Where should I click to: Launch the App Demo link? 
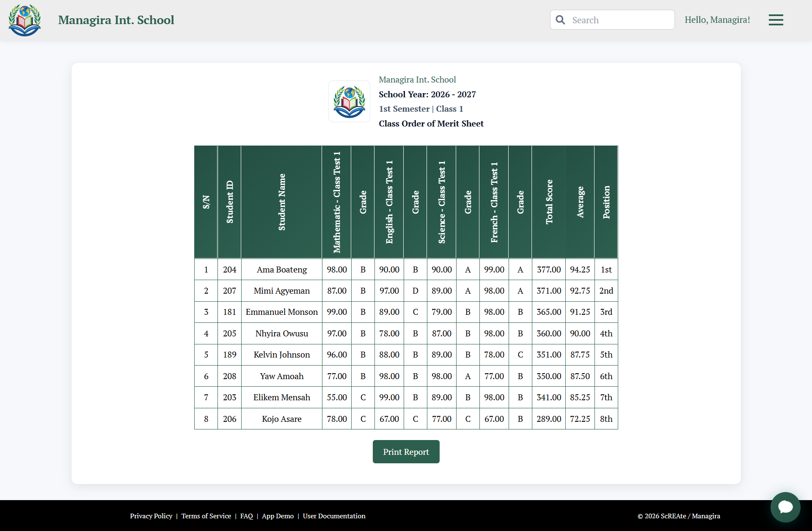pyautogui.click(x=277, y=516)
